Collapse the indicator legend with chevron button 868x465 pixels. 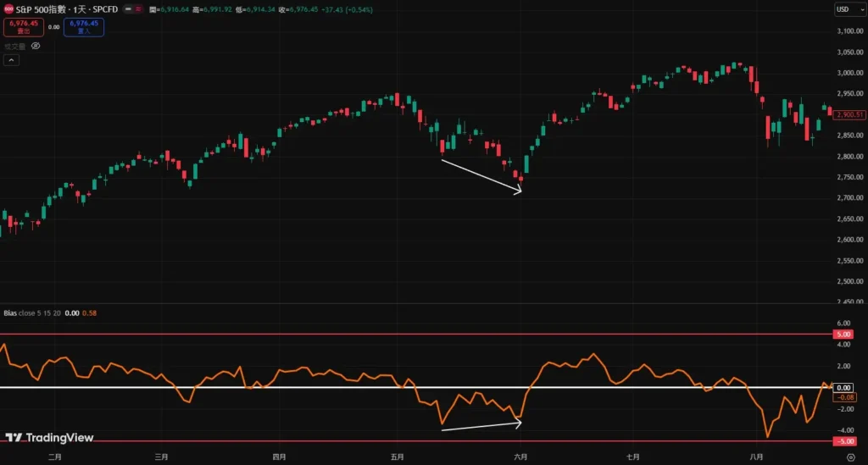[11, 60]
